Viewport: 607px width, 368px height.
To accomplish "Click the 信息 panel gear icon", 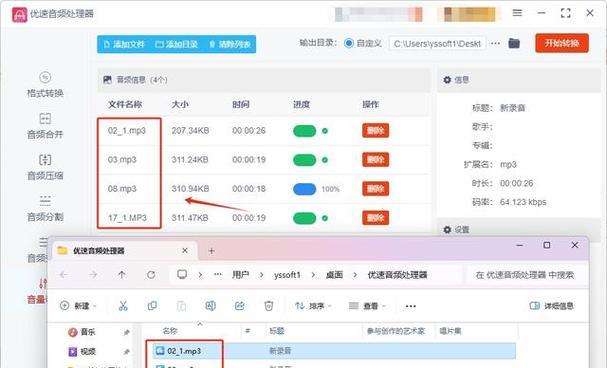I will (x=447, y=80).
